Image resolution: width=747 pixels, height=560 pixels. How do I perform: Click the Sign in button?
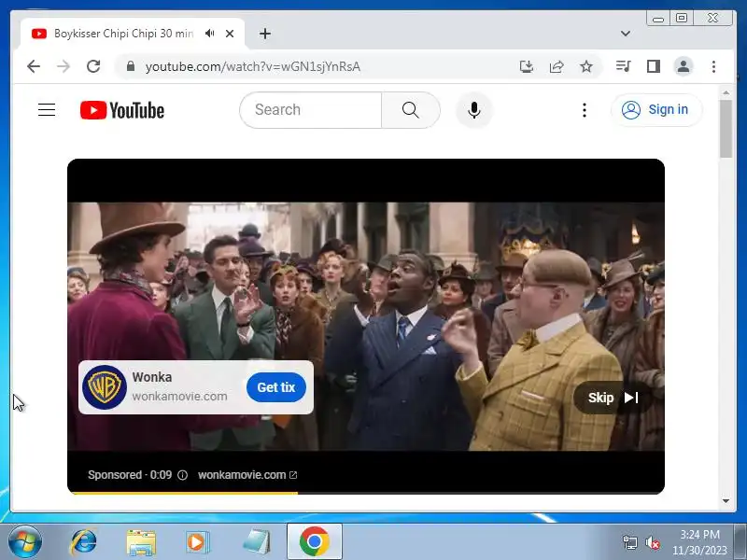click(x=656, y=110)
